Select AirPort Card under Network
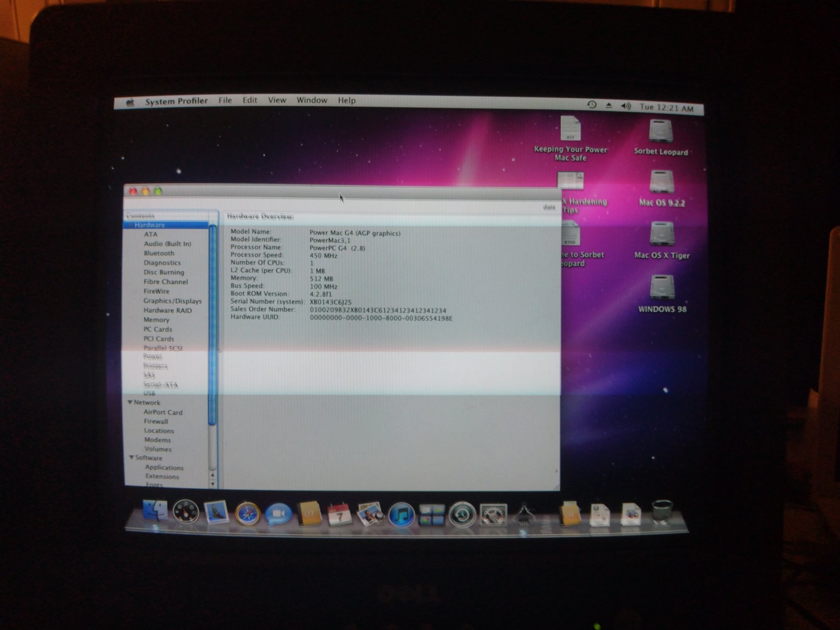The image size is (840, 630). point(163,412)
